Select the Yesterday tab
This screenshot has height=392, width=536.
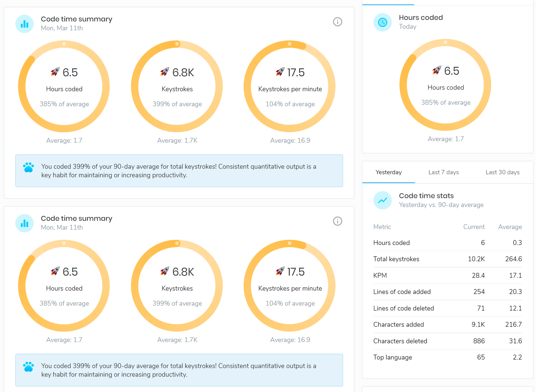click(388, 172)
